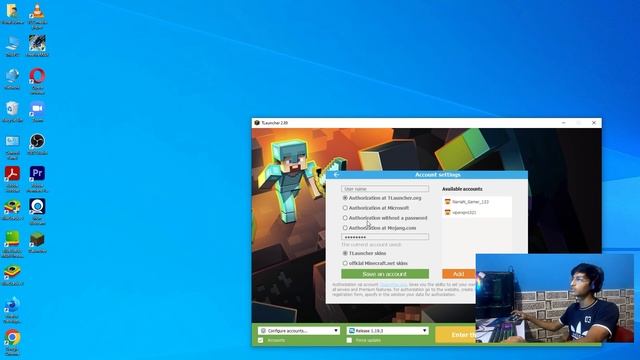This screenshot has width=640, height=360.
Task: Select the Authorization at TLauncher.org radio
Action: coord(345,198)
